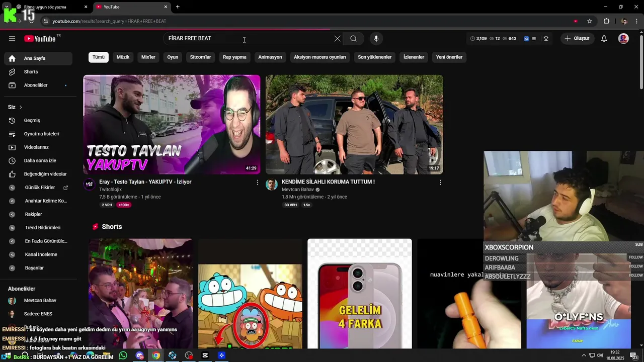Select the Yeni öneriler chip
This screenshot has width=644, height=362.
(449, 57)
